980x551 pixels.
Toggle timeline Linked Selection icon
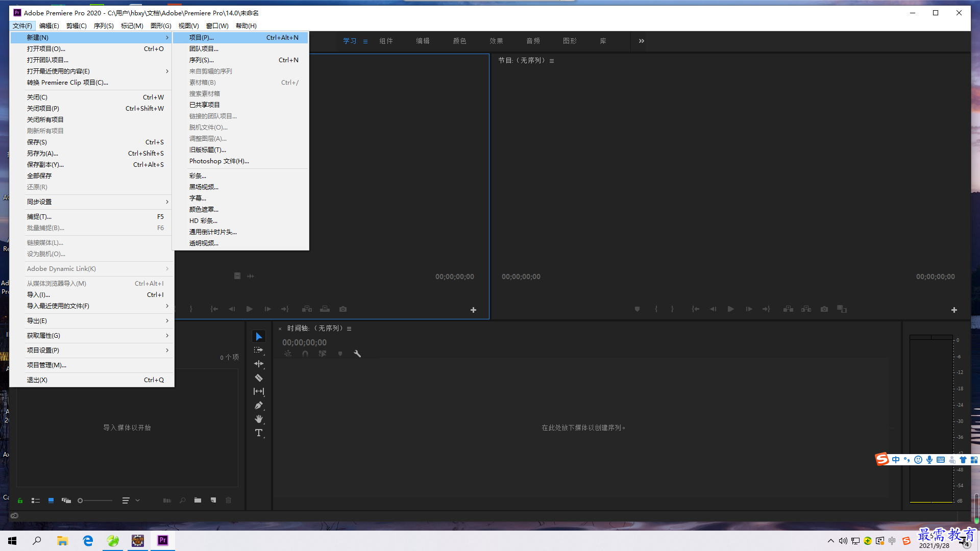coord(323,354)
